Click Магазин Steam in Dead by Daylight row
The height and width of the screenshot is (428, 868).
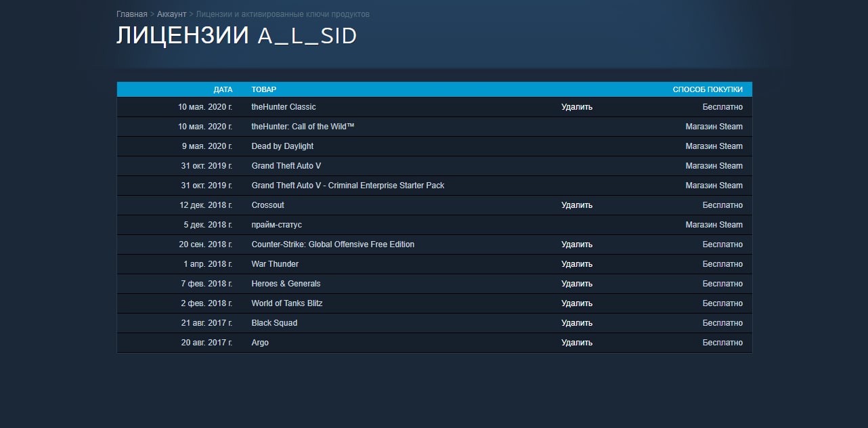pyautogui.click(x=714, y=146)
